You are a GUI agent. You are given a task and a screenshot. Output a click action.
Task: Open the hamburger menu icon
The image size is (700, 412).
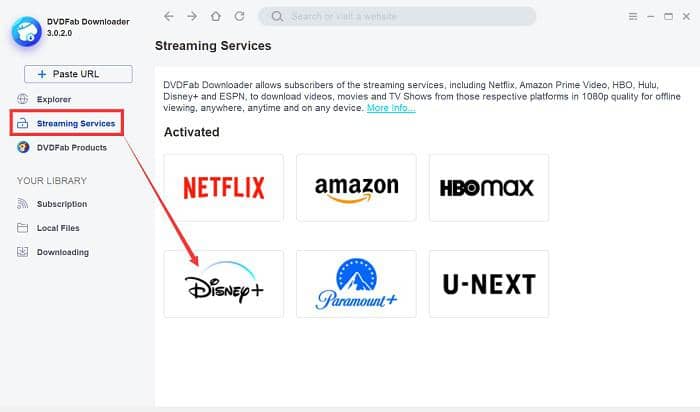(x=633, y=17)
